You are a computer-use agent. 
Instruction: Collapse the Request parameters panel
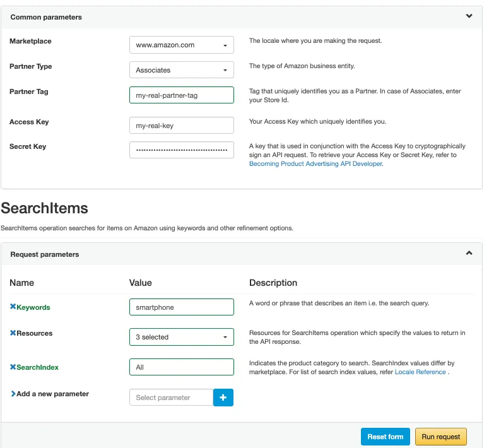point(469,254)
